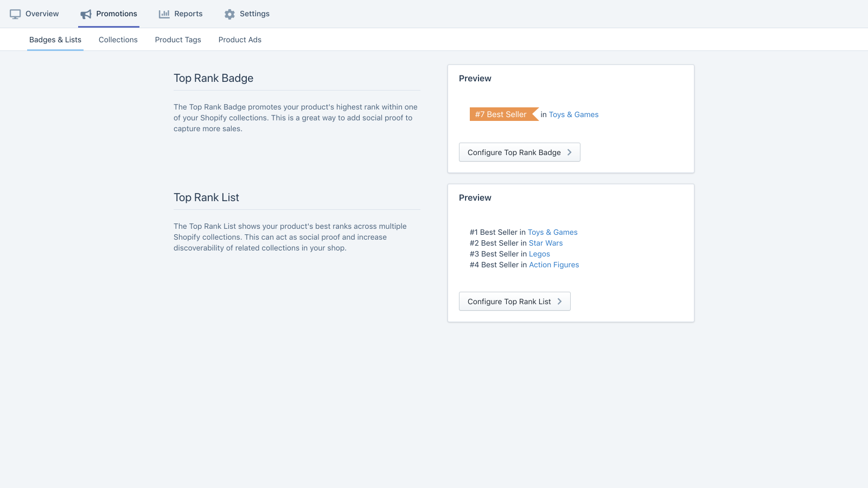Click Configure Top Rank Badge button
This screenshot has height=488, width=868.
click(x=514, y=152)
